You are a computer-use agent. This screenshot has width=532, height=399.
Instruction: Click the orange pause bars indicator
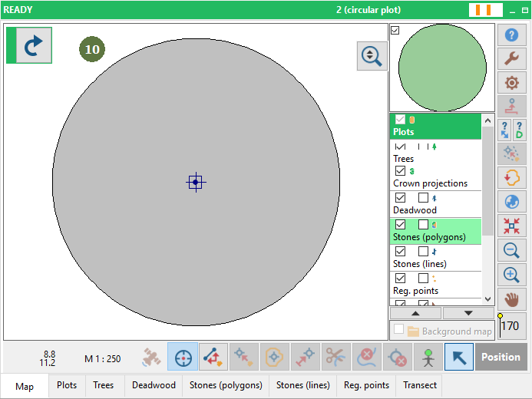click(x=485, y=9)
